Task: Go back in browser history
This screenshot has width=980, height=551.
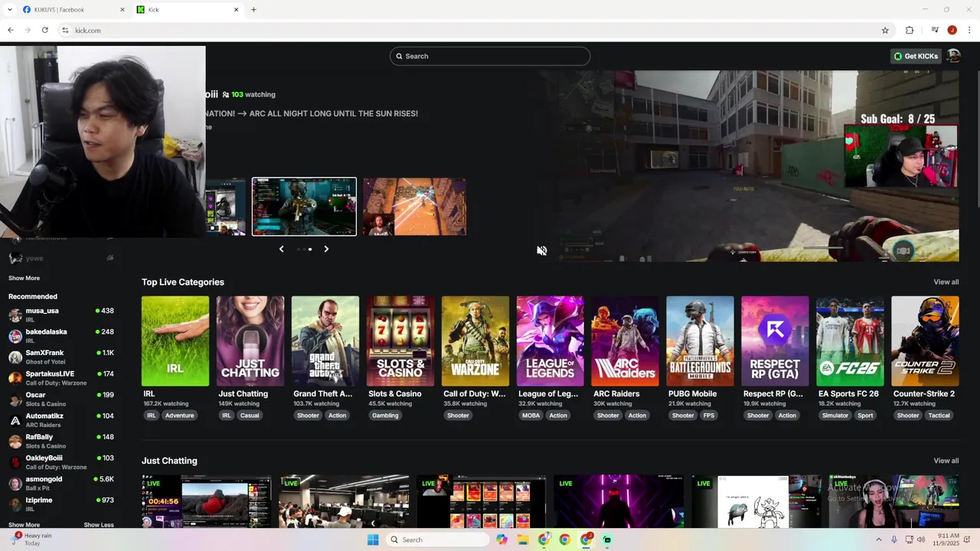Action: click(x=11, y=31)
